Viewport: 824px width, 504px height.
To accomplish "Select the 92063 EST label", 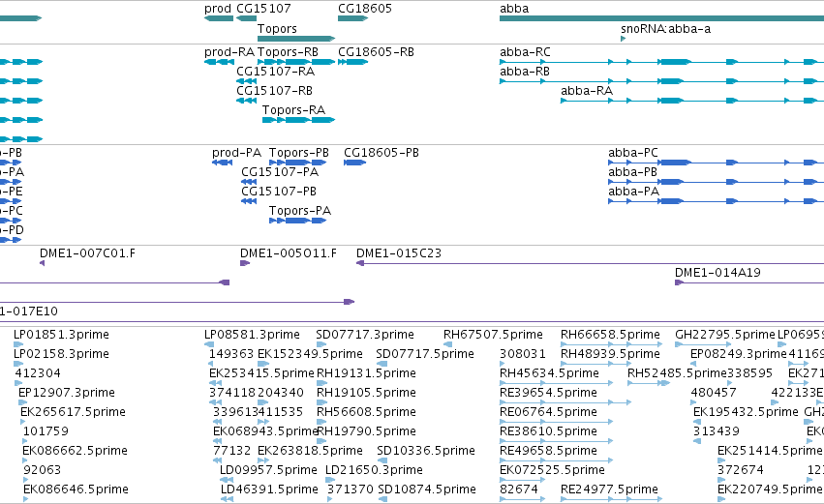I will click(x=42, y=470).
